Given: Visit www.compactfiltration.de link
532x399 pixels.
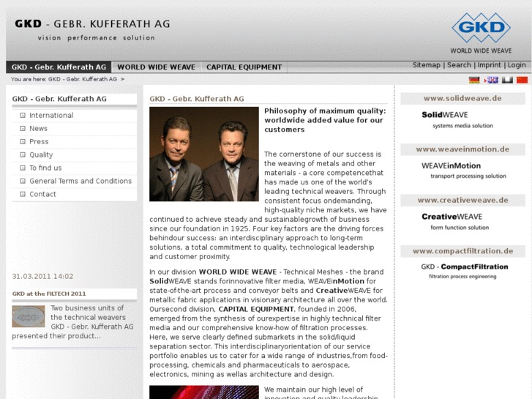Looking at the screenshot, I should [462, 251].
